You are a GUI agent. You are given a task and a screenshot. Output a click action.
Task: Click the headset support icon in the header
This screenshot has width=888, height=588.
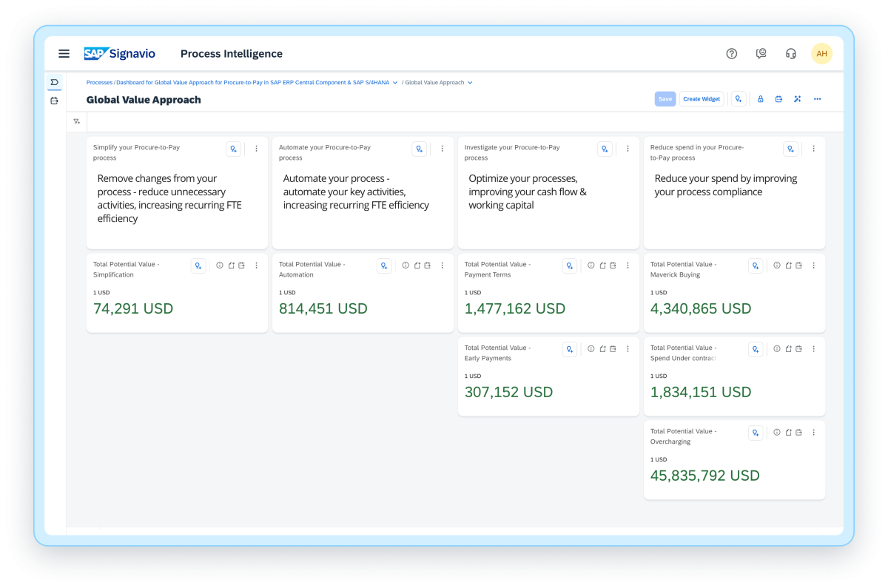(791, 53)
